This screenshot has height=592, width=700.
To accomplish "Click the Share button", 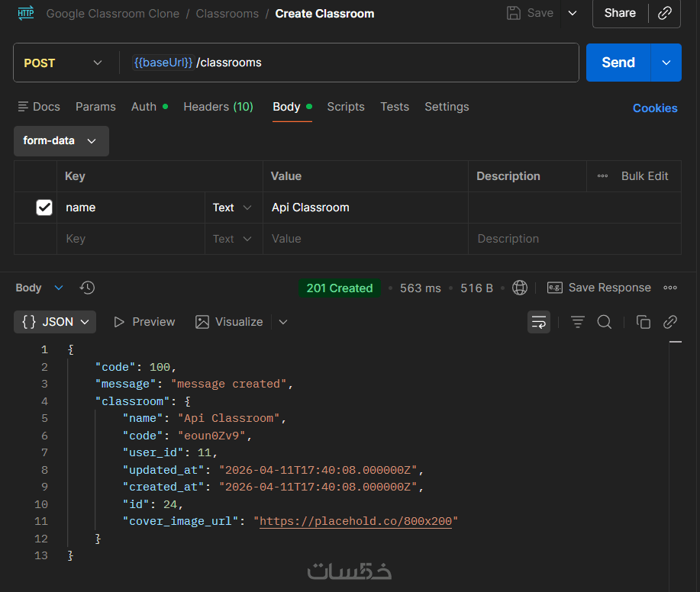I will click(620, 14).
